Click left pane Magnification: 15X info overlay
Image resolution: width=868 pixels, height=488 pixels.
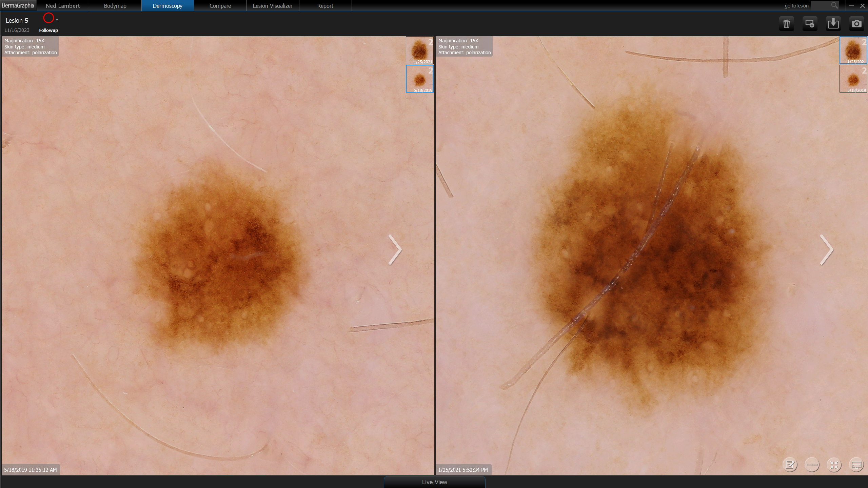tap(31, 46)
